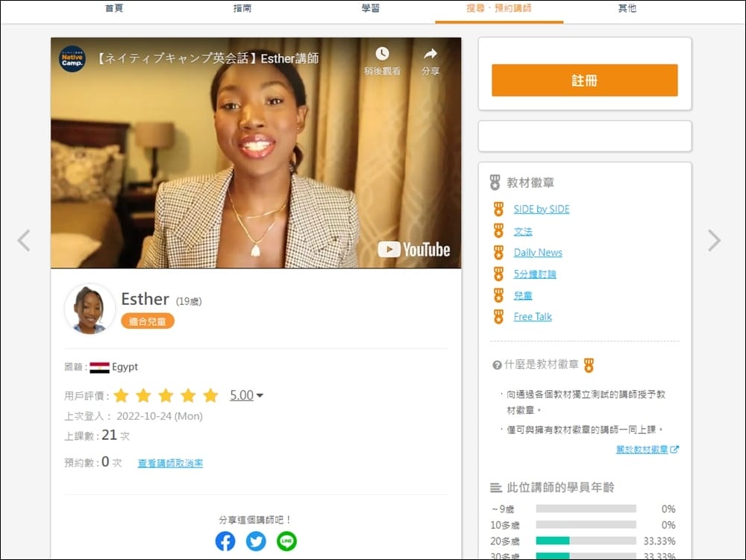Open the Daily News badge link
The height and width of the screenshot is (560, 746).
[x=537, y=252]
